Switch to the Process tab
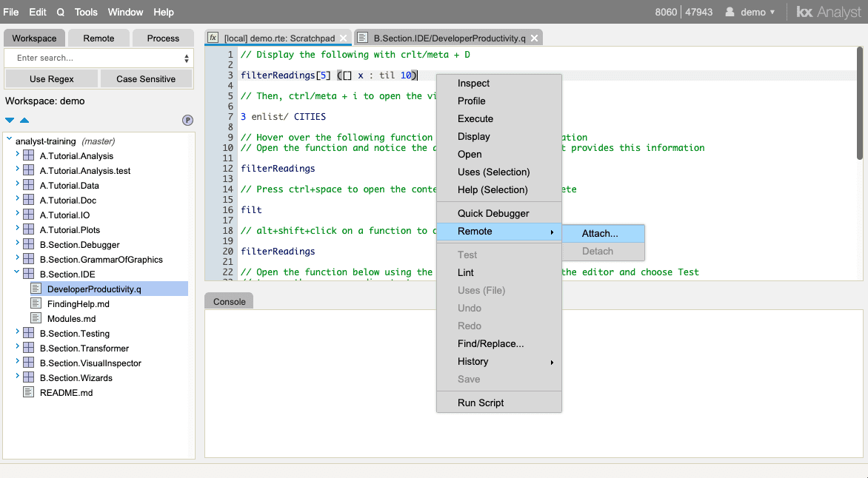 163,38
